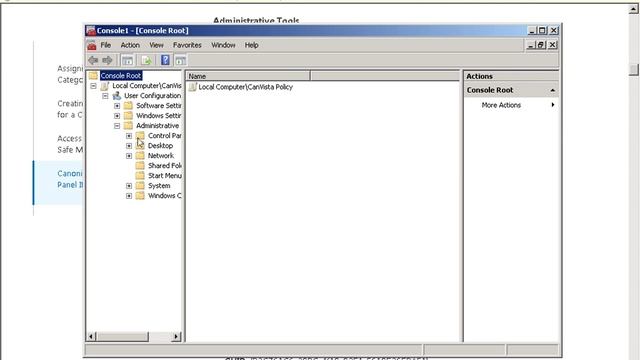Collapse the Local Computer policy node

pos(93,86)
